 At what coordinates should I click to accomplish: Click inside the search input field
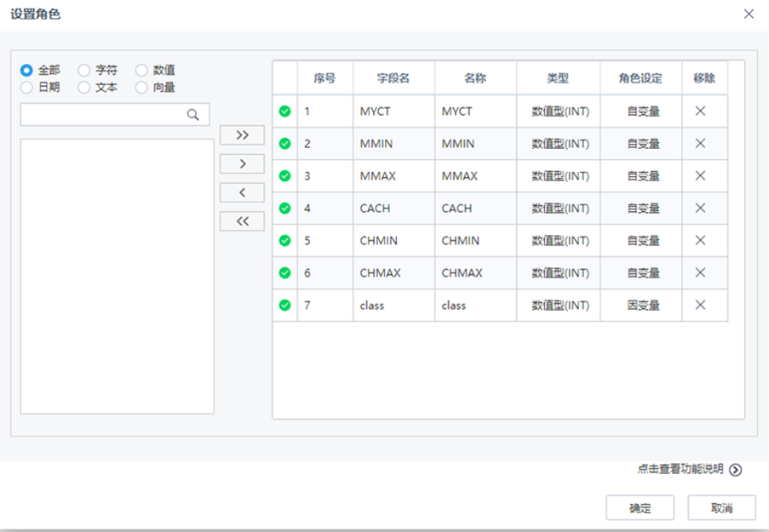tap(102, 113)
